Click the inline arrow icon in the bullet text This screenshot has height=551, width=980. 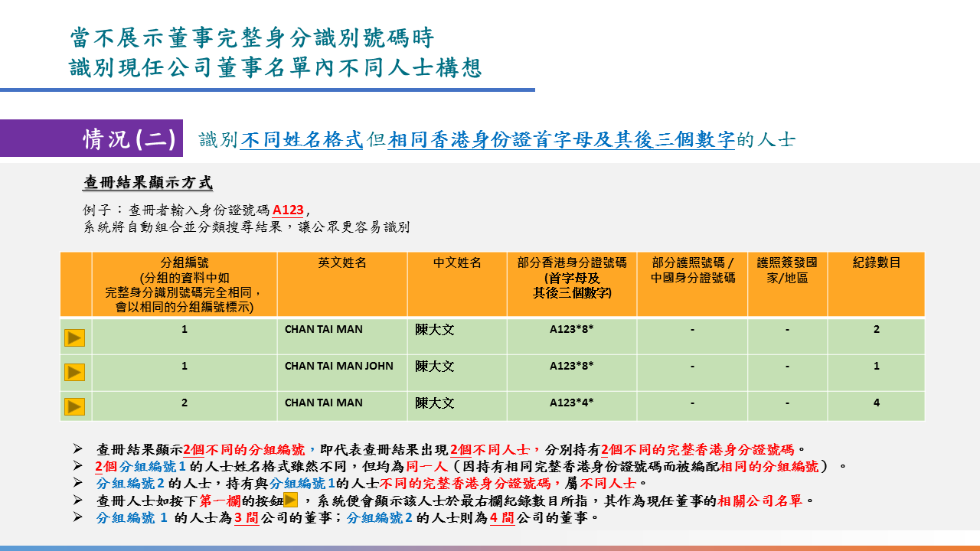pos(291,500)
